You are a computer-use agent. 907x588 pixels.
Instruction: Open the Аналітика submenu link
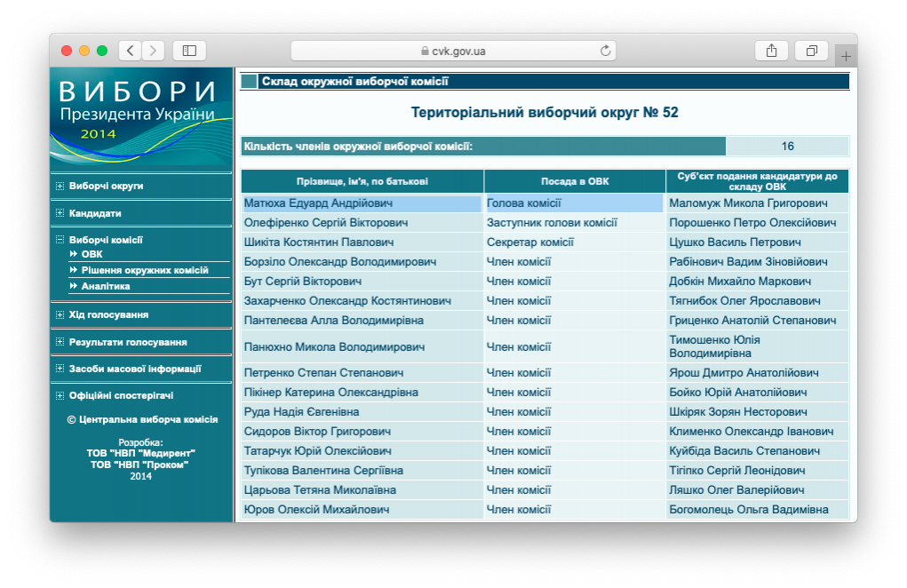click(x=106, y=286)
